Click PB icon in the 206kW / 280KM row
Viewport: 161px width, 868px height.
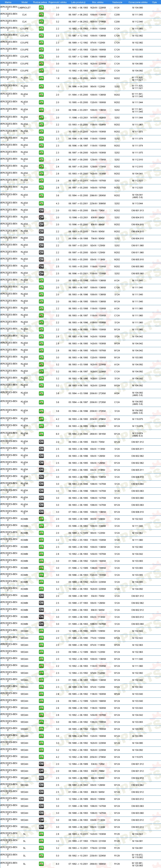click(41, 195)
